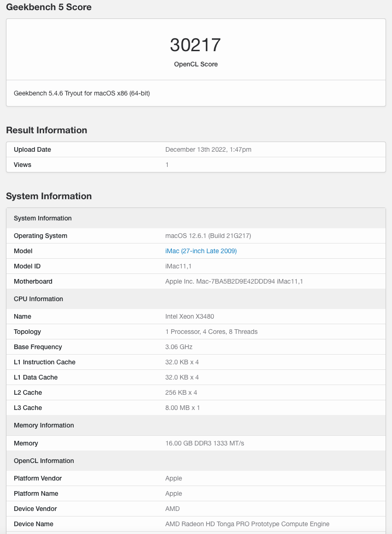Select the 8.00 MB x 1 L3 Cache value

pos(182,408)
